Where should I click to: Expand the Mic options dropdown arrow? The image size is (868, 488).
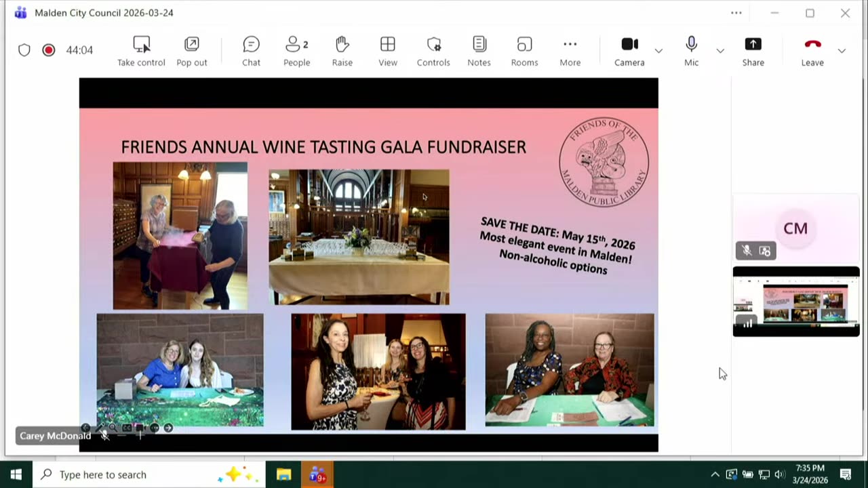click(720, 51)
